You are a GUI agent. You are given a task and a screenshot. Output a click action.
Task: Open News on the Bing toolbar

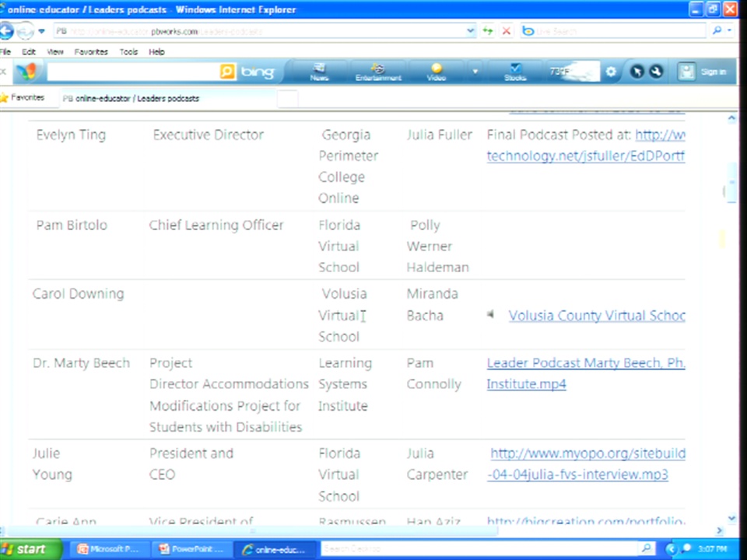(x=319, y=72)
